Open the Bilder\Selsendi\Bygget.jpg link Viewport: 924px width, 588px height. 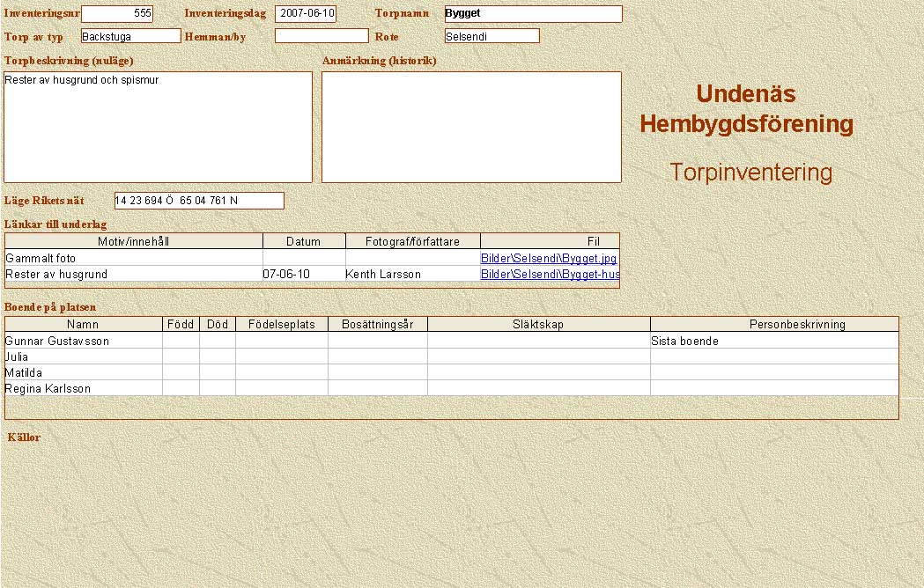click(548, 259)
